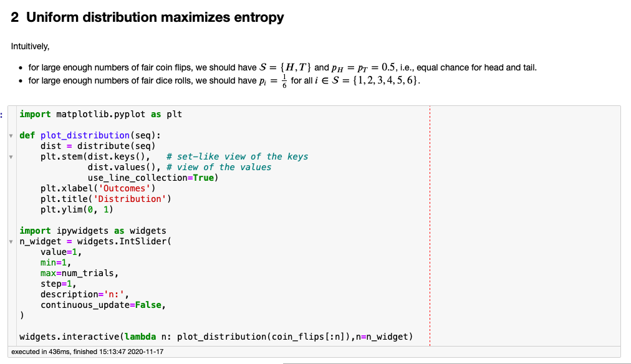Image resolution: width=631 pixels, height=364 pixels.
Task: Click the value=1 parameter line
Action: point(59,252)
